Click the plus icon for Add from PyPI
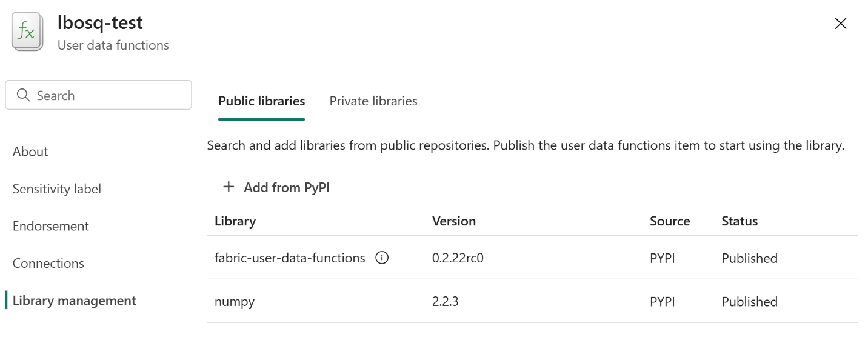This screenshot has height=337, width=868. point(229,187)
